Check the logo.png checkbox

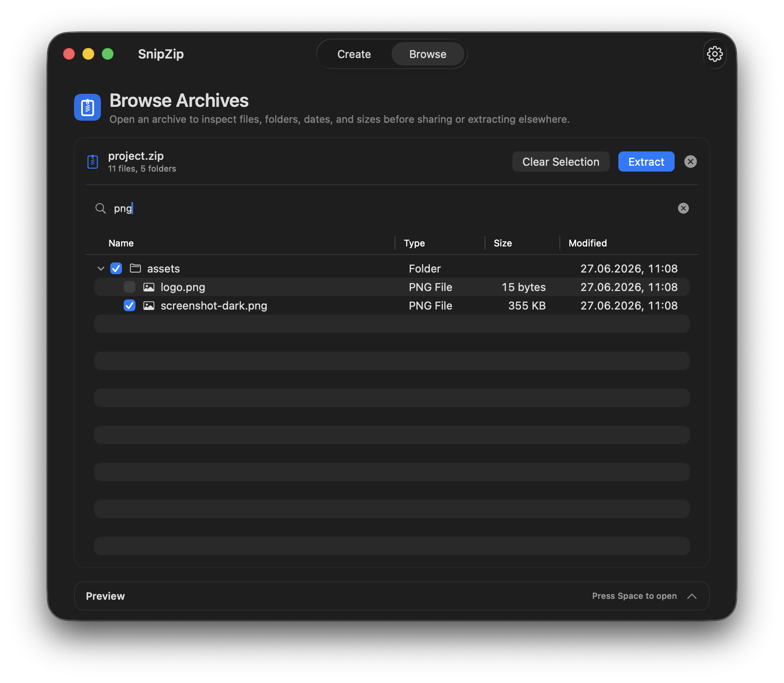point(130,287)
